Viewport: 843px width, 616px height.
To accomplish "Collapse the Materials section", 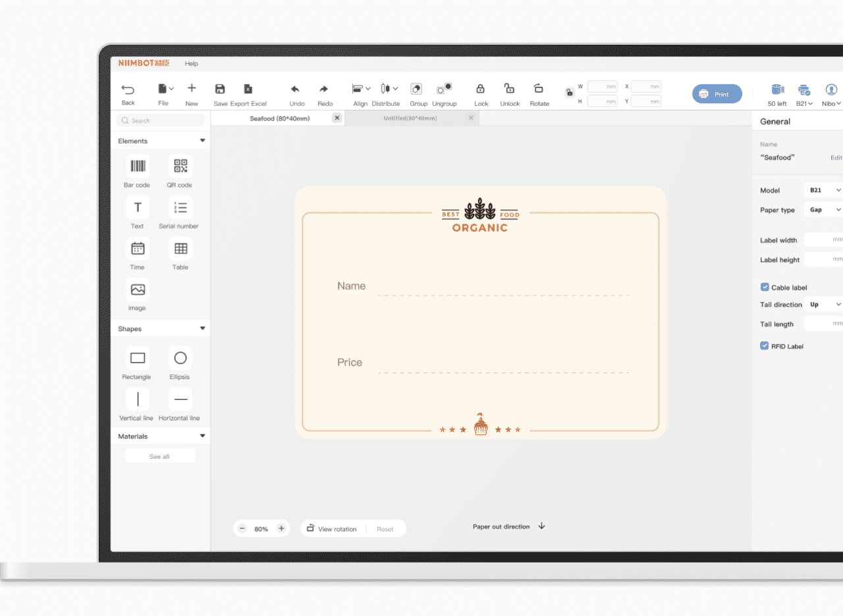I will (x=202, y=436).
